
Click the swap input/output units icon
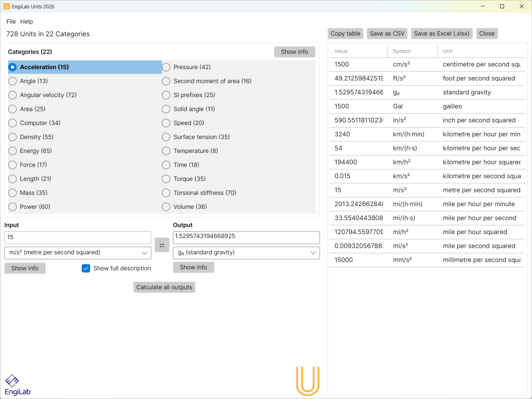162,245
